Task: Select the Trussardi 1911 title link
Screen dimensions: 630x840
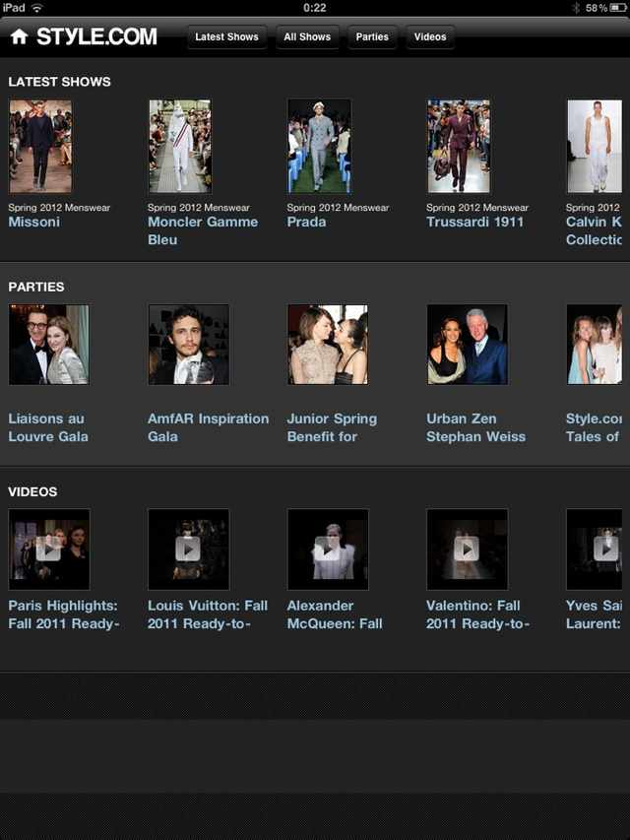Action: point(474,222)
